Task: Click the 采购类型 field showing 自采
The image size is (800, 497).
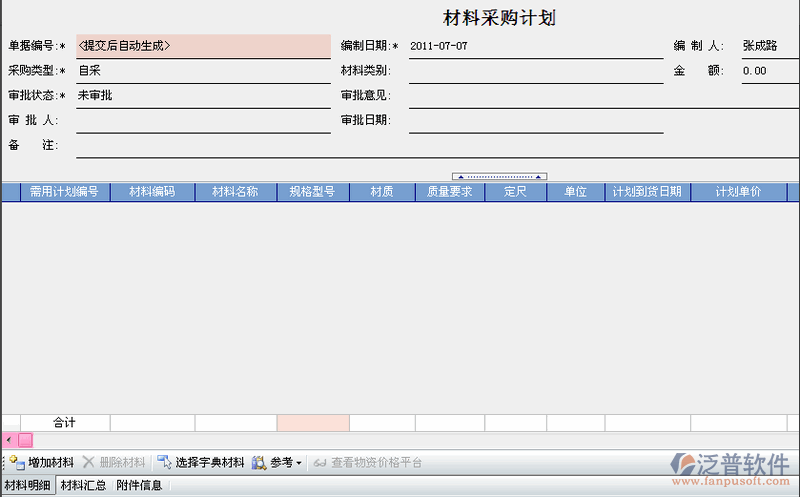Action: tap(204, 70)
